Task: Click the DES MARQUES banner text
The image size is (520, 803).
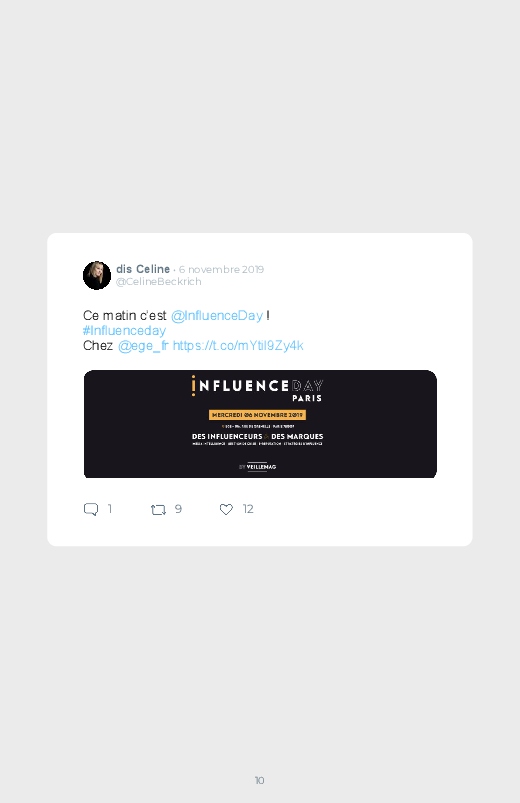Action: [x=297, y=436]
